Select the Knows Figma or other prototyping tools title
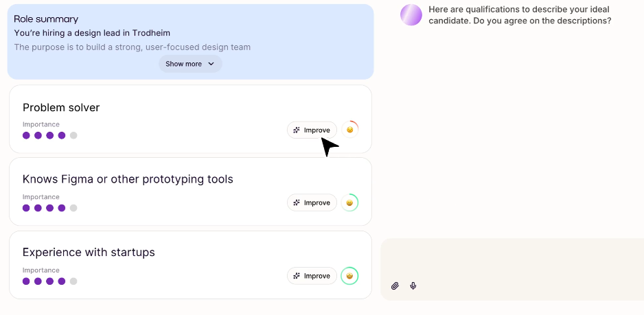644x315 pixels. 128,179
